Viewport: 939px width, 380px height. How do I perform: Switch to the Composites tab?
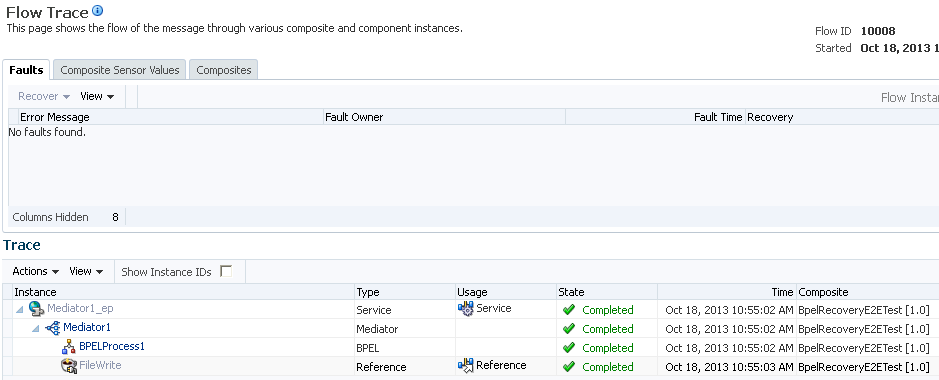(x=224, y=70)
